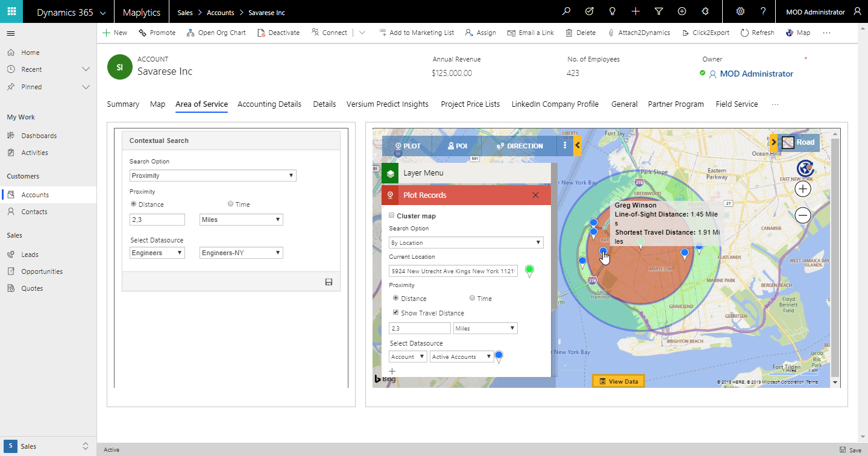Uncheck Show Travel Distance checkbox
The width and height of the screenshot is (868, 456).
(x=395, y=312)
